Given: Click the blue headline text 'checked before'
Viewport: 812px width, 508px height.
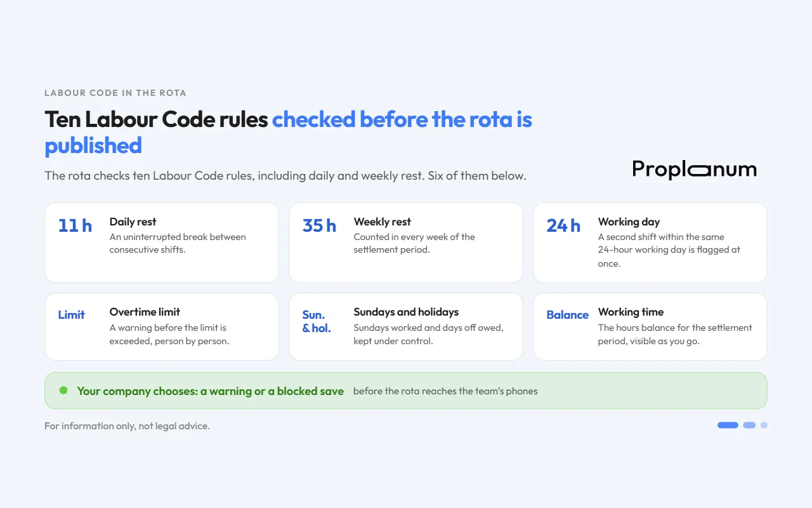Looking at the screenshot, I should pos(350,119).
